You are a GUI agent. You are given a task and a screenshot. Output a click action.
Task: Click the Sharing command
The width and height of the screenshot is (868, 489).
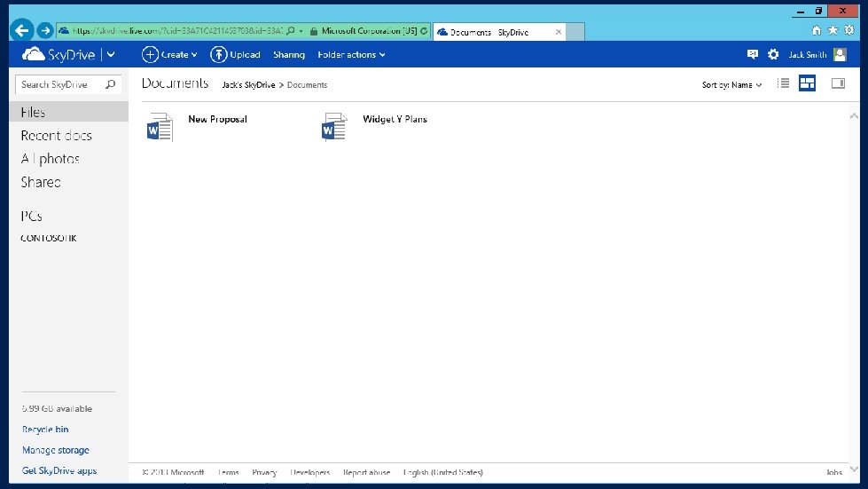coord(289,54)
